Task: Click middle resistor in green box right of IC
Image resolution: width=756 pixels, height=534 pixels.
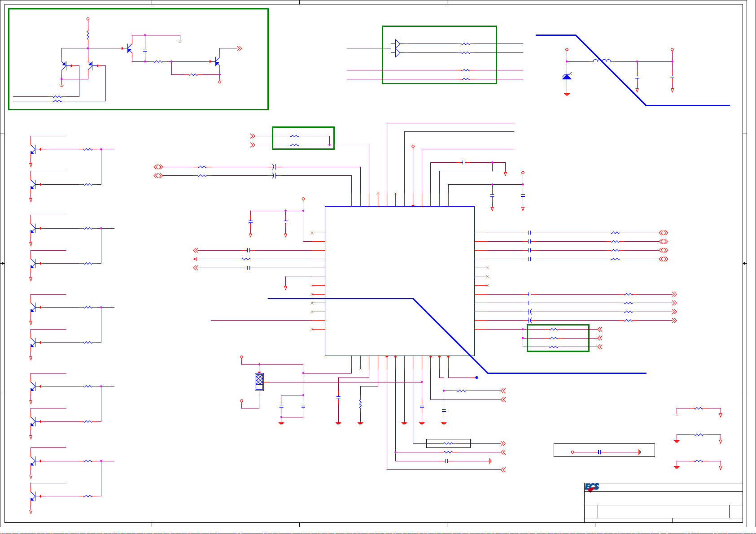Action: click(554, 338)
